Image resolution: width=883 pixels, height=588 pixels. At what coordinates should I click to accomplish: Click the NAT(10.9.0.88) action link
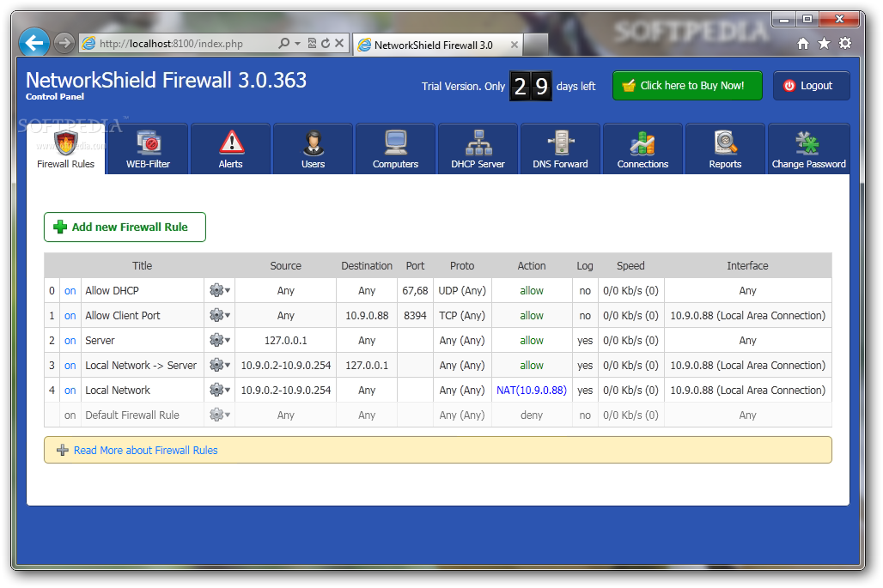[532, 390]
